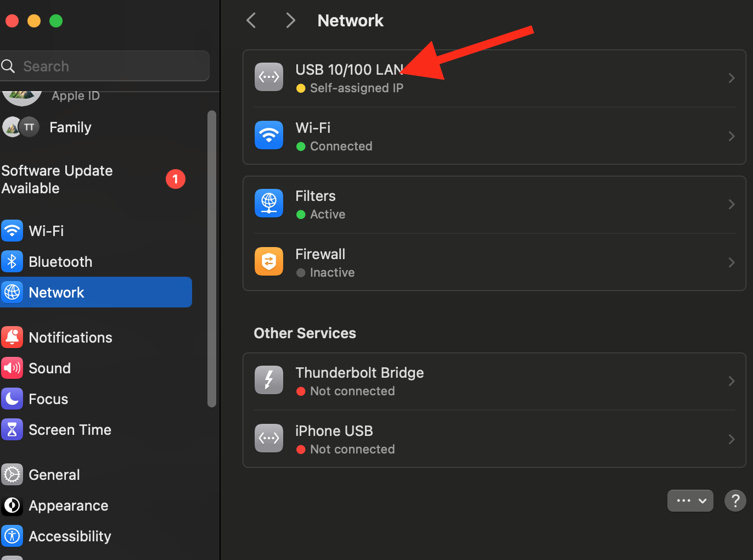Click the Wi-Fi Connected status text
This screenshot has width=753, height=560.
341,146
